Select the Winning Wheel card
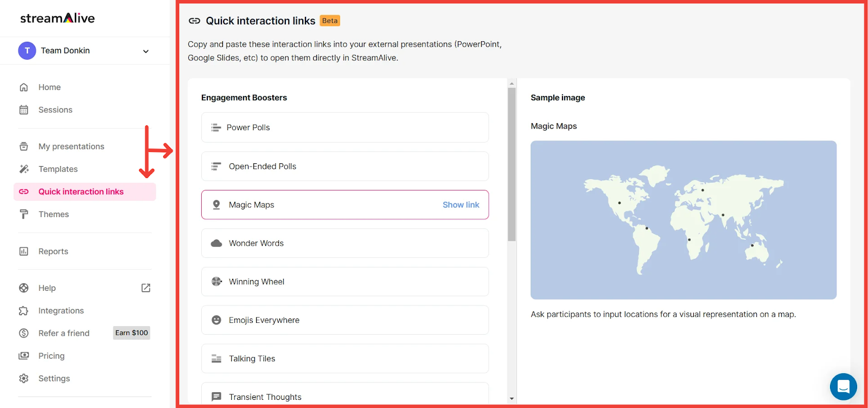 click(345, 282)
